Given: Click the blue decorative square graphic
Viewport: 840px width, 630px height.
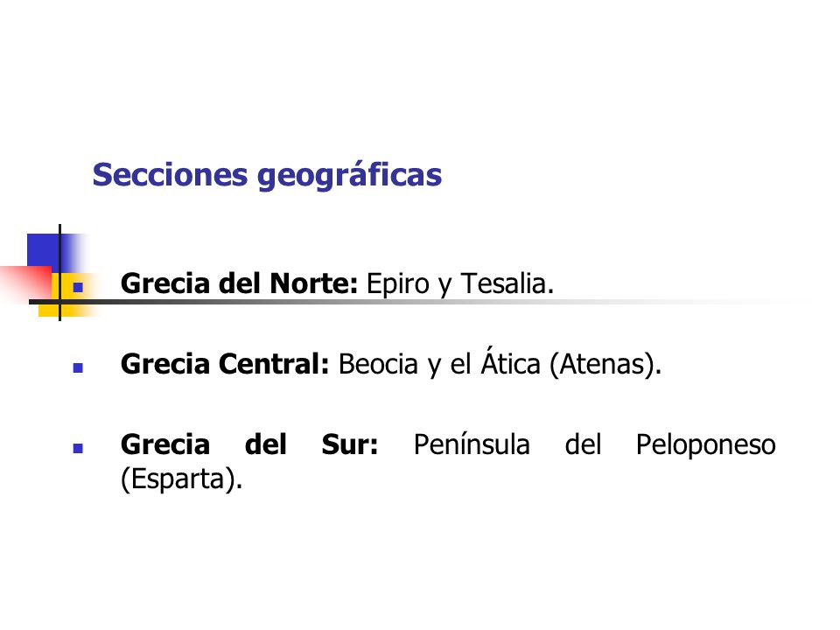Looking at the screenshot, I should click(44, 250).
